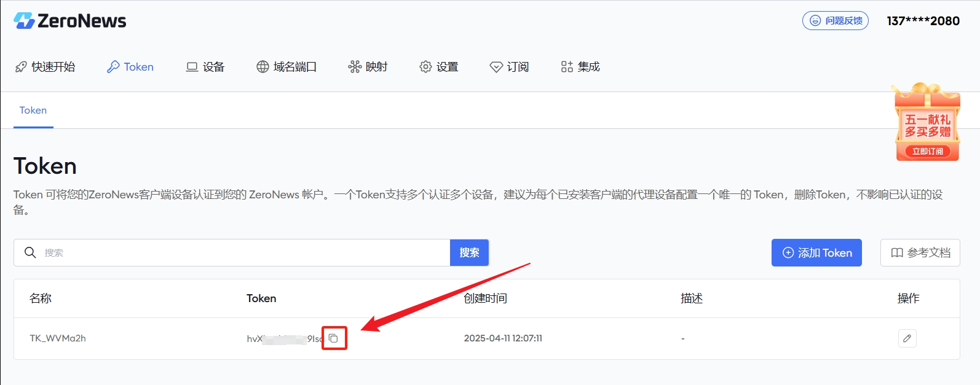Open the 集成 navigation item
The image size is (980, 385).
(x=580, y=67)
